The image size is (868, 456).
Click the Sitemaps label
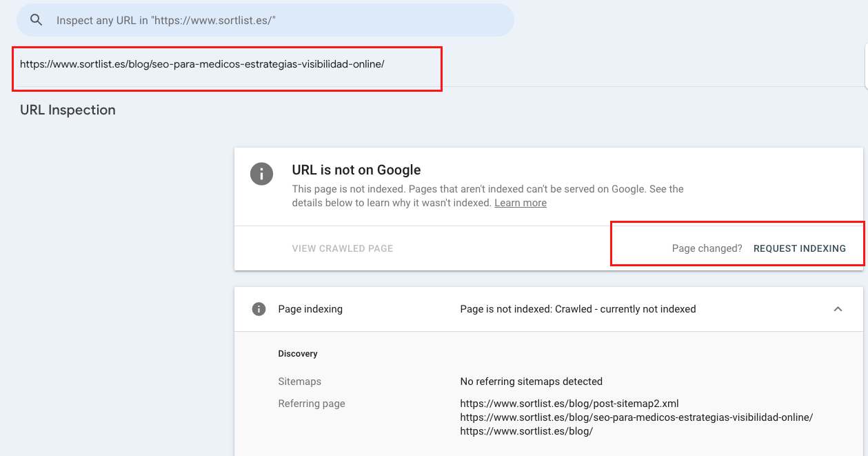point(300,381)
